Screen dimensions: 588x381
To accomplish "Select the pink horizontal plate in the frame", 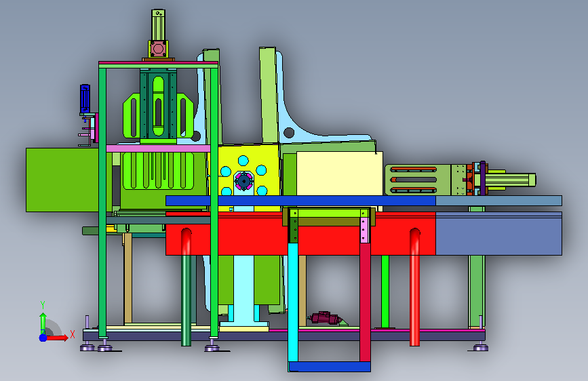I will coord(158,148).
